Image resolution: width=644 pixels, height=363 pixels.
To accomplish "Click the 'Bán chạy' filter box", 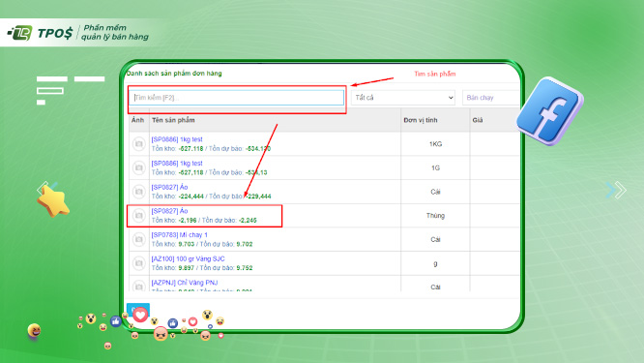I will [491, 98].
